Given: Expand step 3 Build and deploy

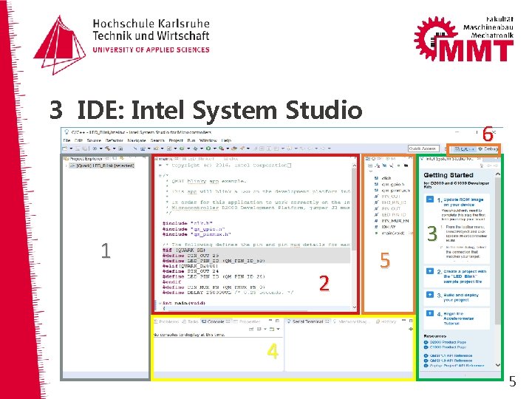Looking at the screenshot, I should point(429,295).
